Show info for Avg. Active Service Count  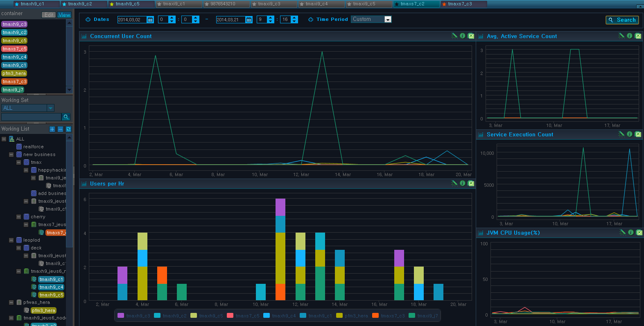coord(630,36)
